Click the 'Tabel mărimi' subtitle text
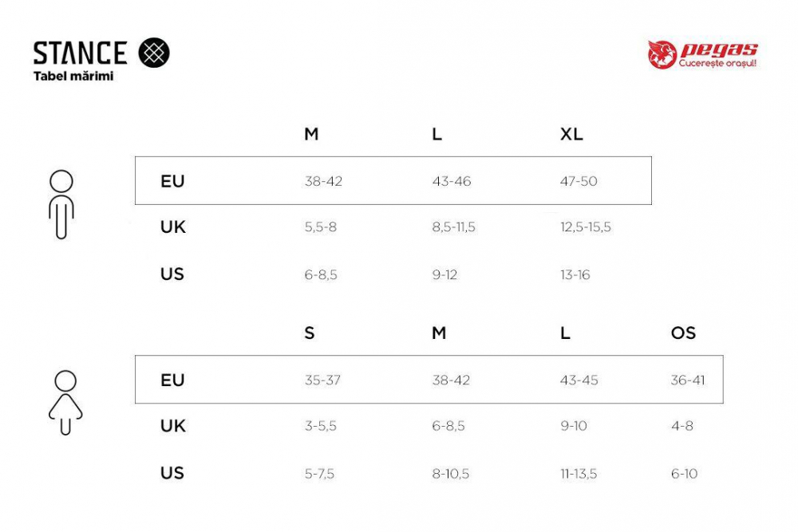 point(73,77)
